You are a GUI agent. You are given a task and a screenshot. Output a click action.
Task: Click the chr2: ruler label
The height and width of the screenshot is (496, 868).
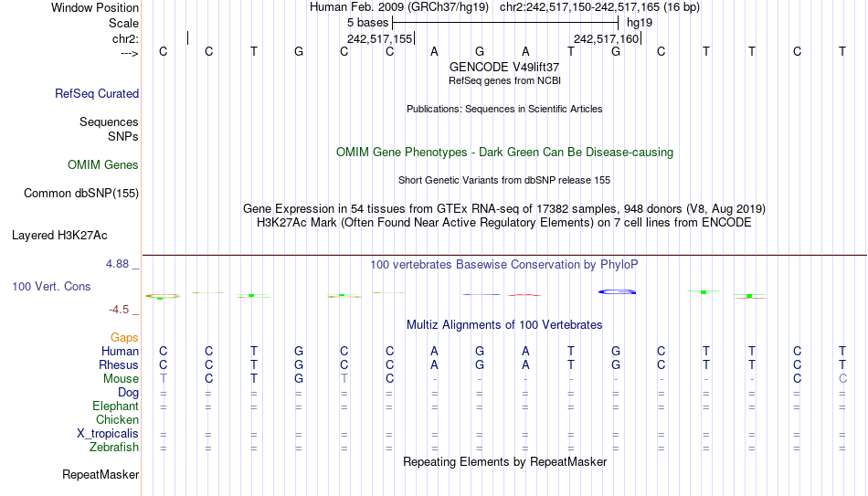click(126, 38)
